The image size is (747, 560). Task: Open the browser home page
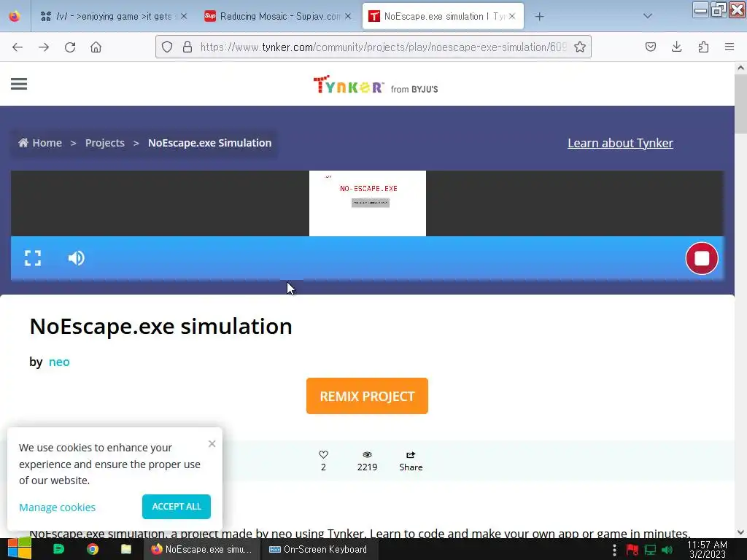click(96, 47)
